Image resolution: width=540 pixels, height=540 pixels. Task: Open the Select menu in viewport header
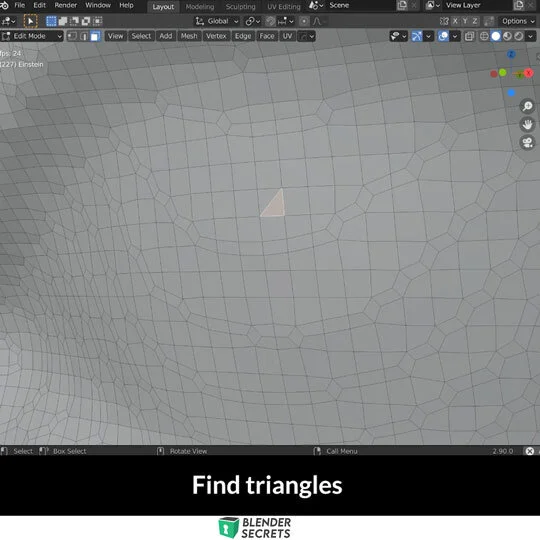(141, 36)
